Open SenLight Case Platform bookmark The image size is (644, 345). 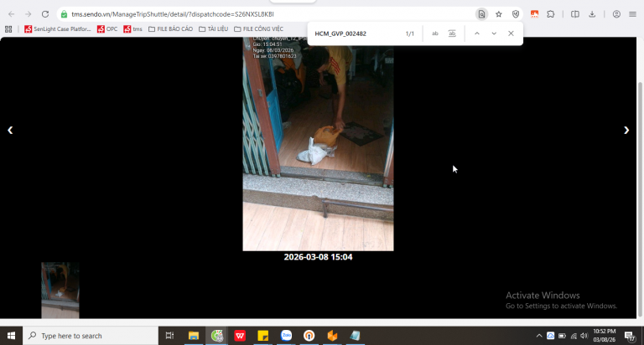pos(58,29)
